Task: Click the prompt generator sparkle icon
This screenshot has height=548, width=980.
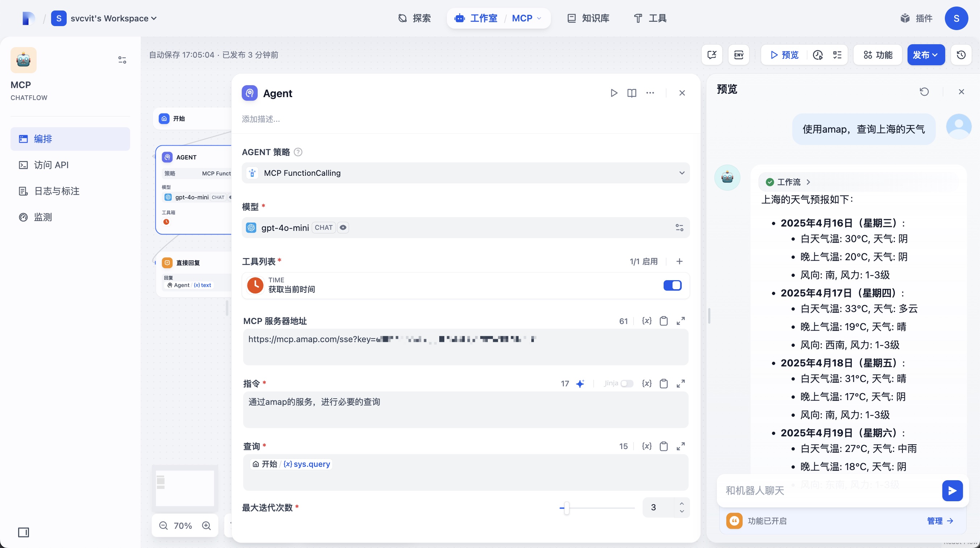Action: tap(580, 383)
